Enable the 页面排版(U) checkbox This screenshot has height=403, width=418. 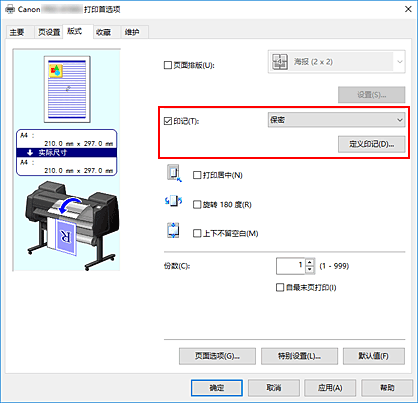(x=168, y=65)
